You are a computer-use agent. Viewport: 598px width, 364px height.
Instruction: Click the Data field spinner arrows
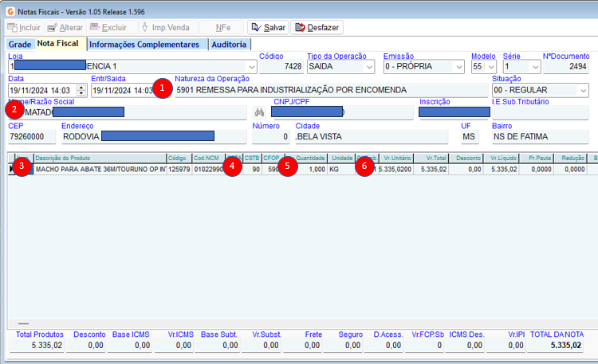81,90
